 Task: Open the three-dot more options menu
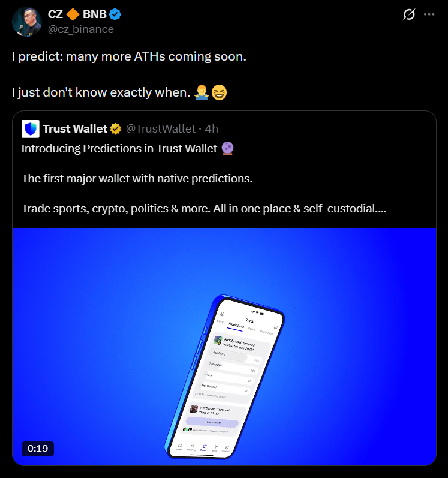tap(429, 14)
